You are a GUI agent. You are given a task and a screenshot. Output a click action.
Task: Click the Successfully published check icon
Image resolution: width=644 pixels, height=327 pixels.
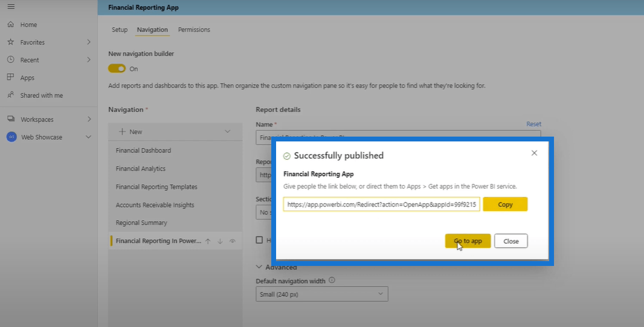tap(287, 156)
